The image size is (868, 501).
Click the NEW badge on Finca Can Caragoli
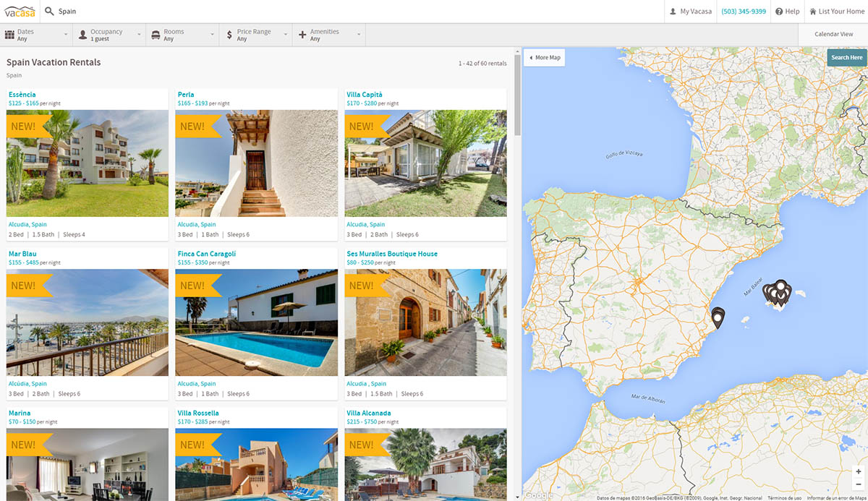coord(197,285)
